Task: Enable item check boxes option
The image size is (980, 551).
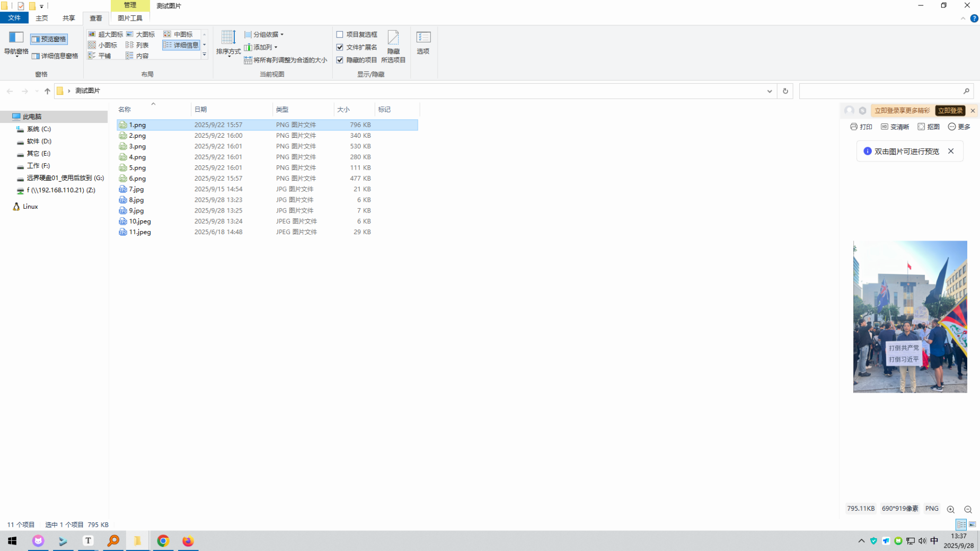Action: tap(340, 34)
